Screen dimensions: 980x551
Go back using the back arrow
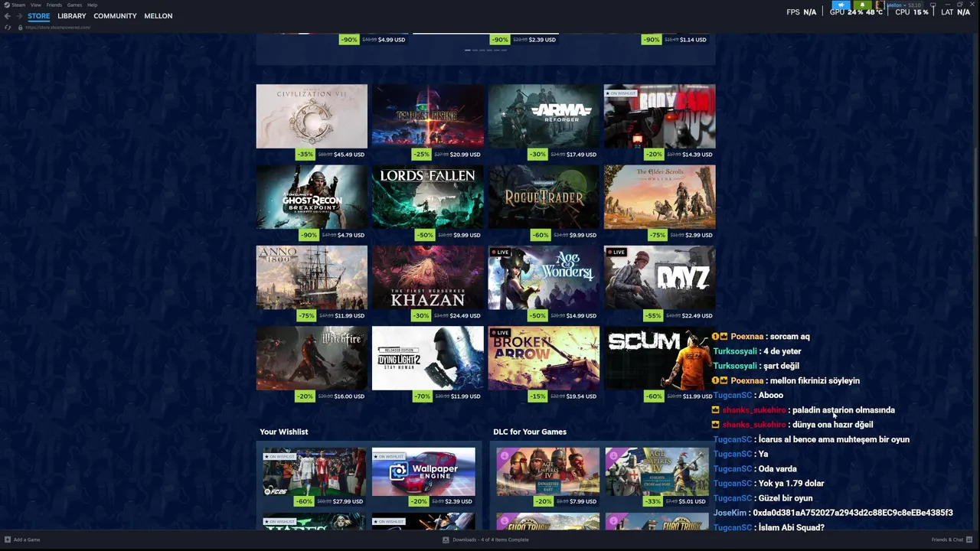[7, 16]
